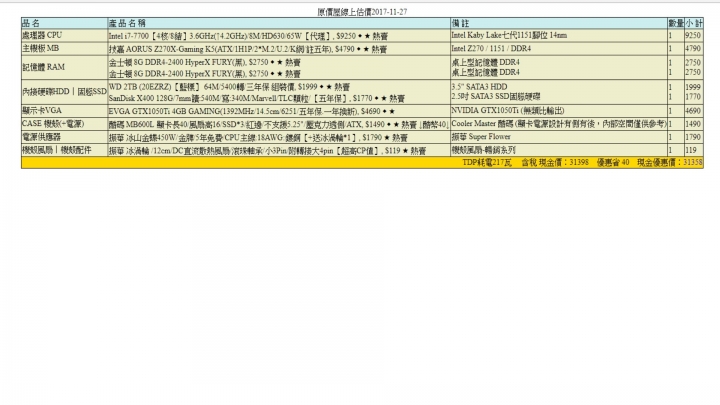Select the 處理器 CPU category cell
720x405 pixels.
click(64, 35)
